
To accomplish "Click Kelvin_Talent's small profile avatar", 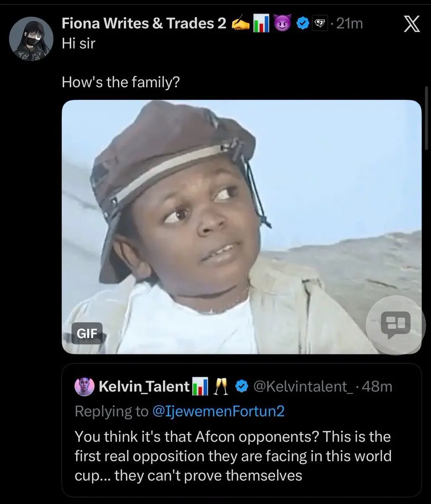I will pyautogui.click(x=84, y=386).
